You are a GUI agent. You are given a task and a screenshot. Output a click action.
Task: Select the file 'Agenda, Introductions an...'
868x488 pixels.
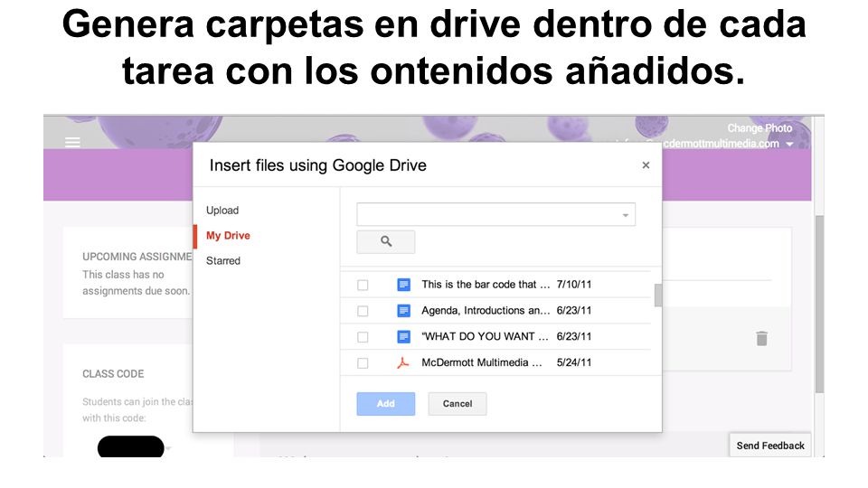tap(486, 310)
